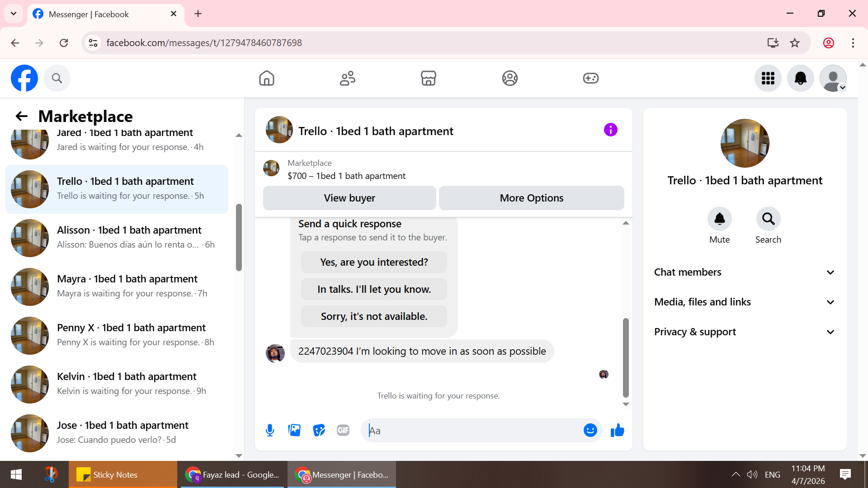Click the message text input field

[x=472, y=431]
